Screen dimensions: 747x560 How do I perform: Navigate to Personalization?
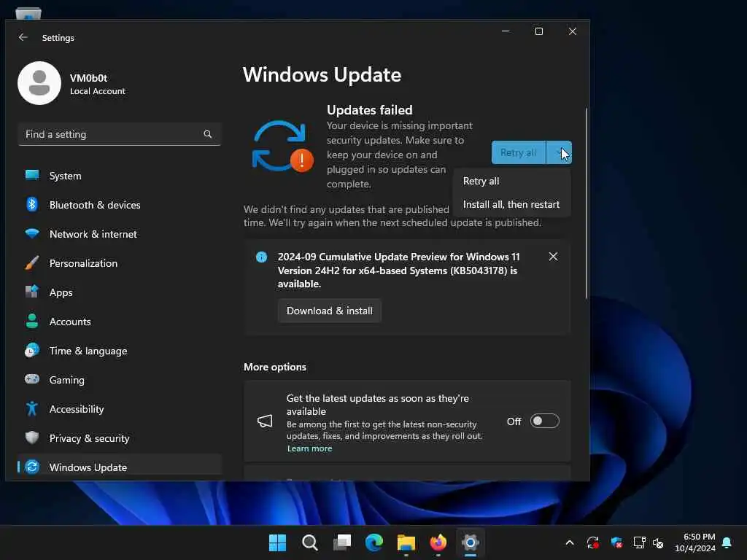coord(83,262)
